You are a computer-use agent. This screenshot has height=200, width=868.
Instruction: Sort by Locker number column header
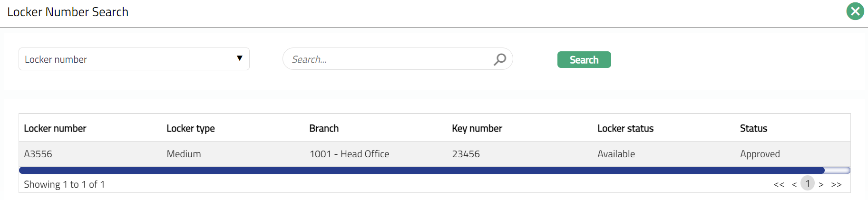pyautogui.click(x=55, y=128)
